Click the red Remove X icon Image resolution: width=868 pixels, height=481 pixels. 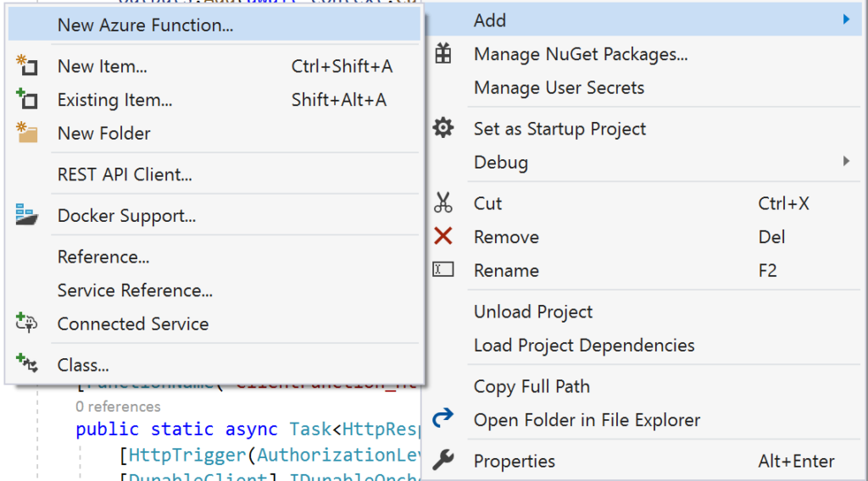442,236
